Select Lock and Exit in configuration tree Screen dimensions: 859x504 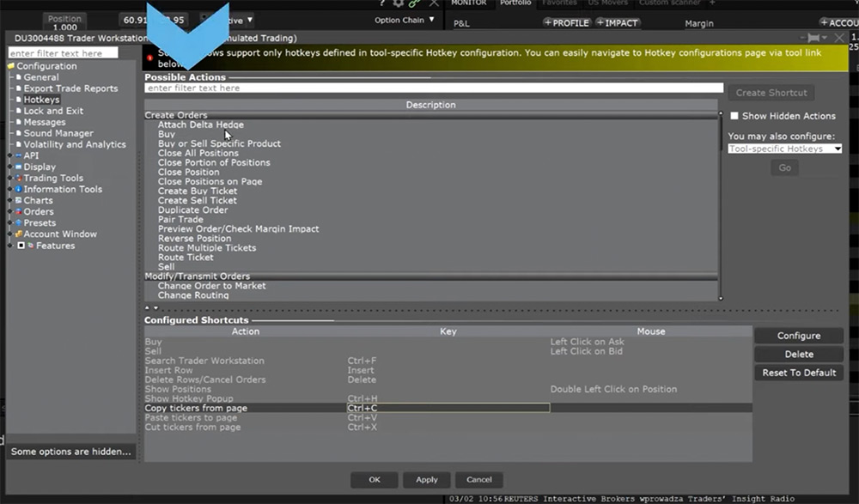tap(53, 112)
